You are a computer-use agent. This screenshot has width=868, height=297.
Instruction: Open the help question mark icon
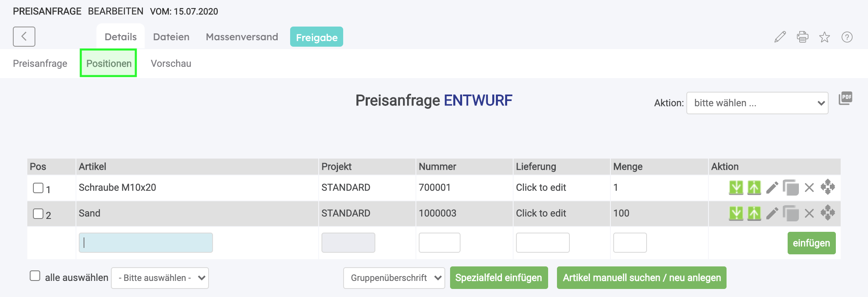(847, 37)
